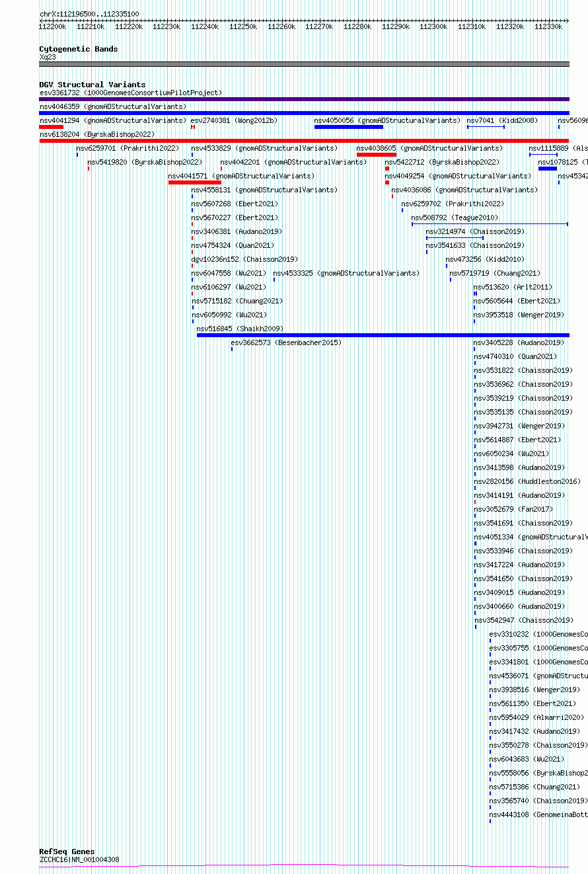Open nsv4038605 gnomAD variant
Image resolution: width=588 pixels, height=874 pixels.
(429, 149)
